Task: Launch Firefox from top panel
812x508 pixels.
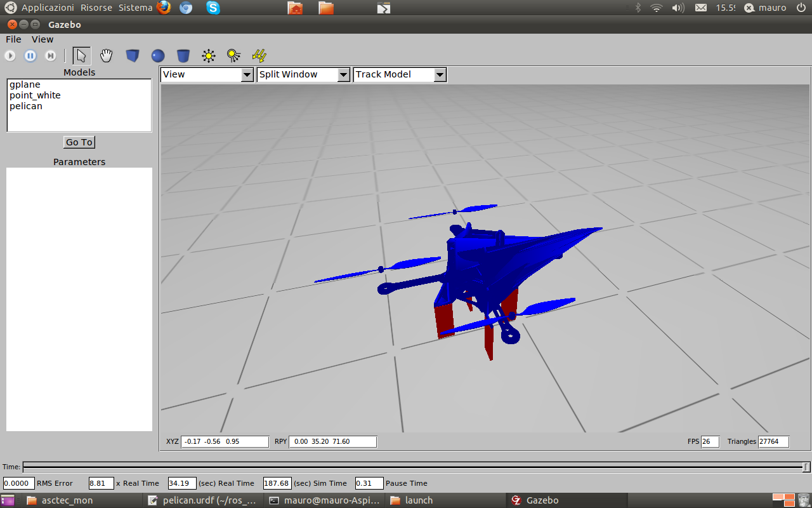Action: (x=164, y=8)
